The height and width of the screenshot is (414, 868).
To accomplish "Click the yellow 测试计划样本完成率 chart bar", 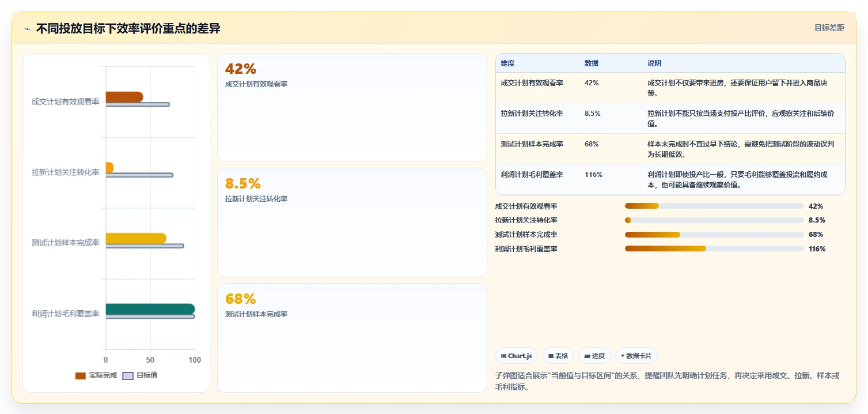I will tap(135, 238).
